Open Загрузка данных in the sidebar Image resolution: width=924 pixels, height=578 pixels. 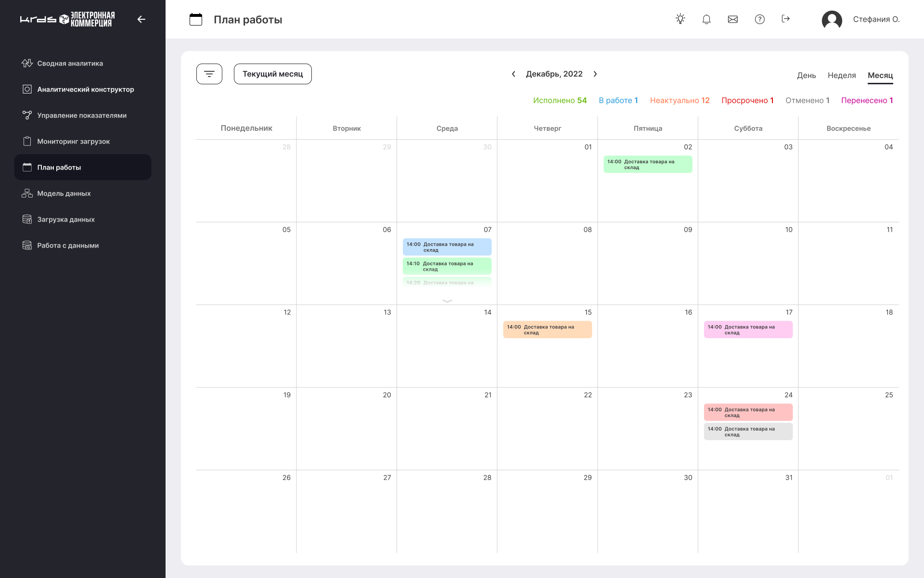(x=66, y=219)
